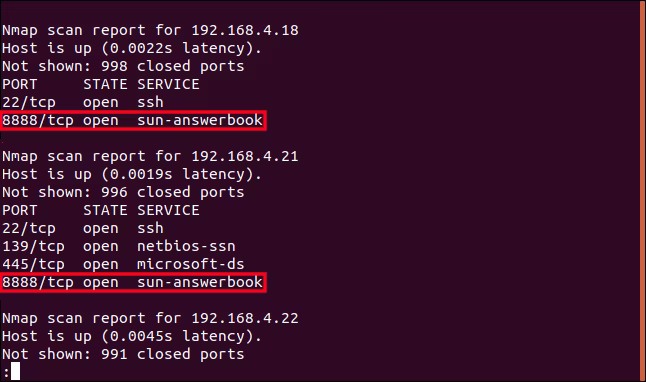Click the first highlighted 8888/tcp sun-answerbook line

(133, 120)
